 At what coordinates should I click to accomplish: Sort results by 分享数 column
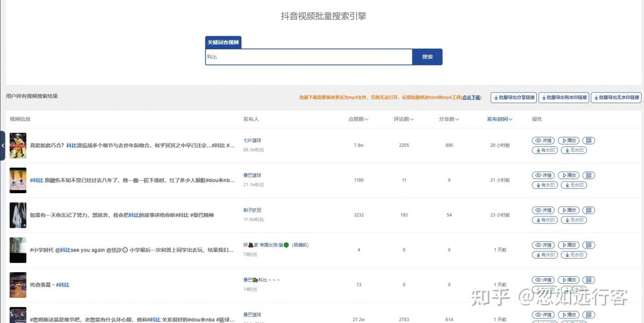[449, 119]
